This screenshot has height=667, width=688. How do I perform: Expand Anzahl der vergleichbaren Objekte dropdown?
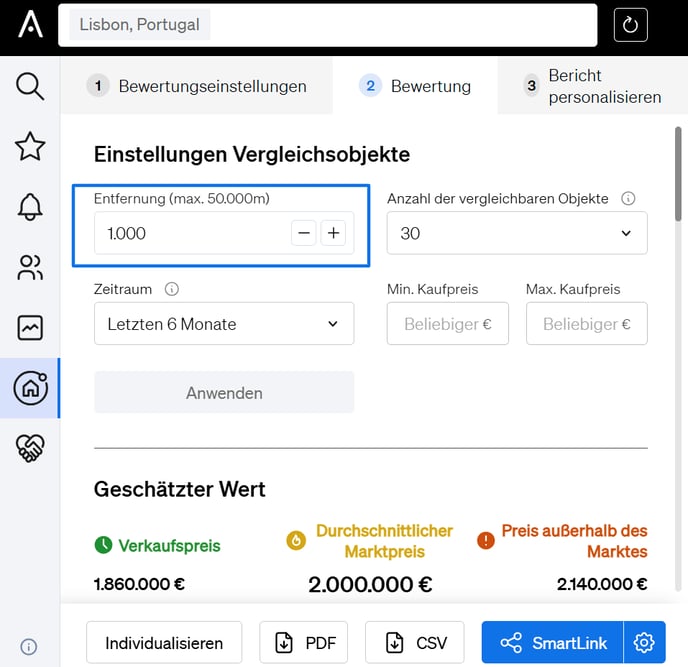pyautogui.click(x=516, y=233)
